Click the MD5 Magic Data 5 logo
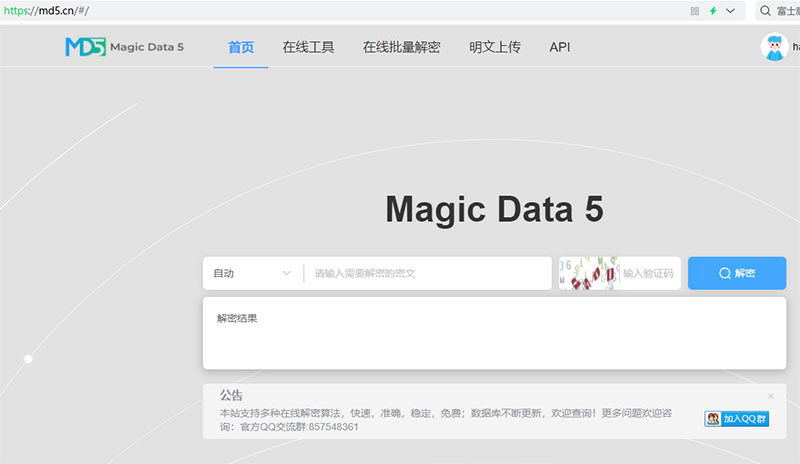This screenshot has width=800, height=464. (124, 47)
